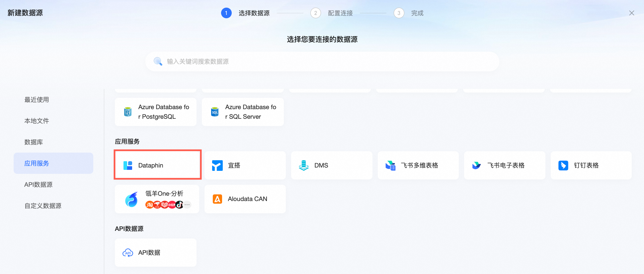Focus the 输入关键词搜索数据源 search field
This screenshot has width=644, height=274.
pyautogui.click(x=322, y=61)
